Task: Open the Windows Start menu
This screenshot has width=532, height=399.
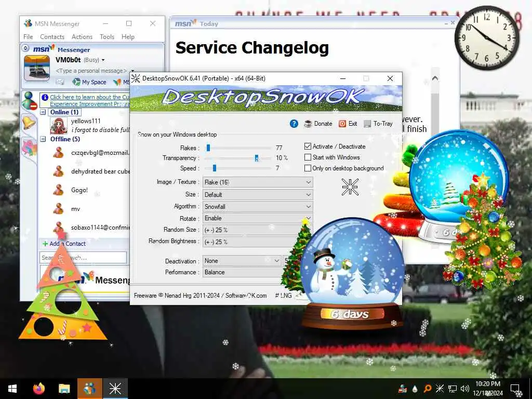Action: (x=12, y=389)
